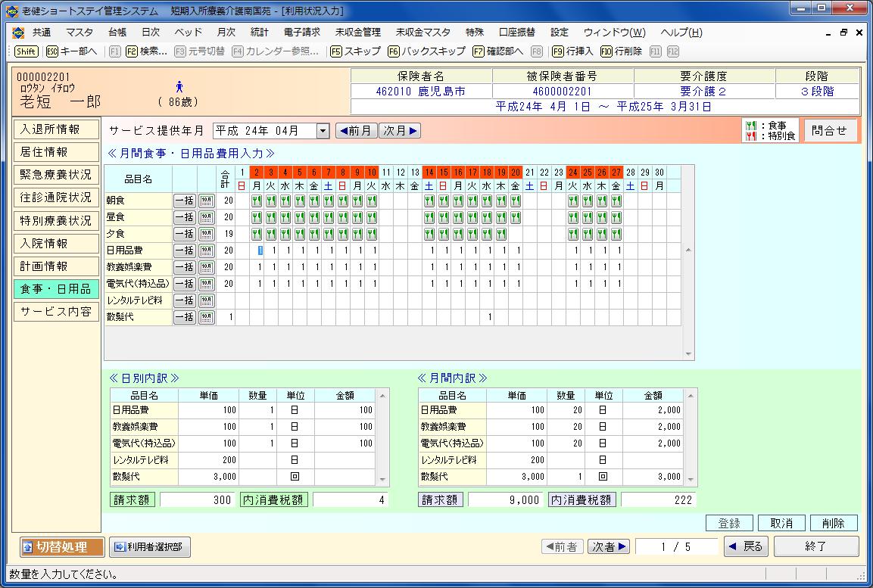Screen dimensions: 873x588
Task: Click F9 行挿入 in toolbar
Action: pos(572,51)
